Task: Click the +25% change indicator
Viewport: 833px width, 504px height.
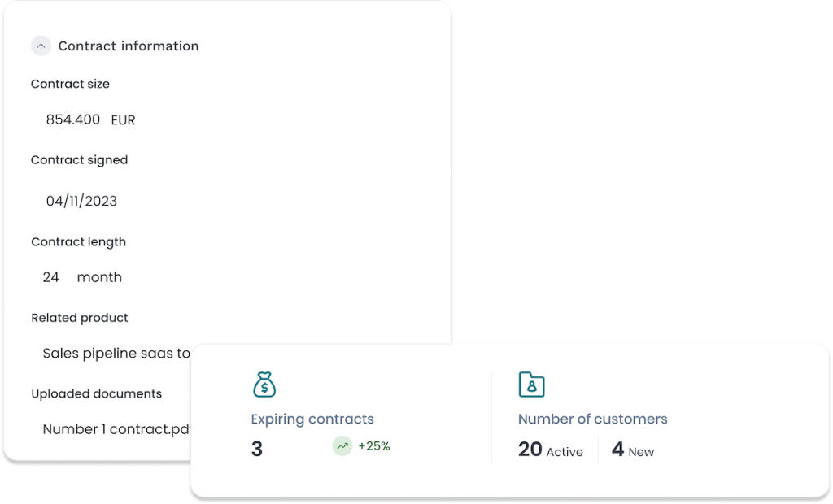Action: [x=374, y=445]
